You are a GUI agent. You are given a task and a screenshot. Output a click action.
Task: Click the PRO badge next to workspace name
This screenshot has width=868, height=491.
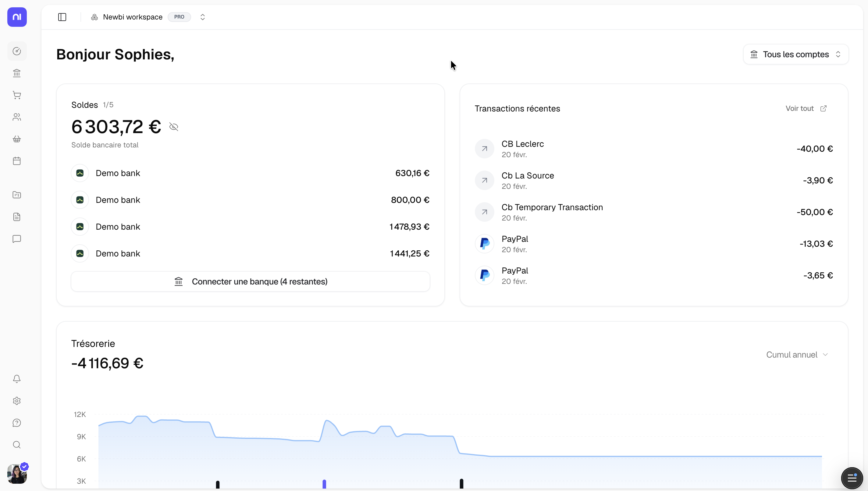179,17
